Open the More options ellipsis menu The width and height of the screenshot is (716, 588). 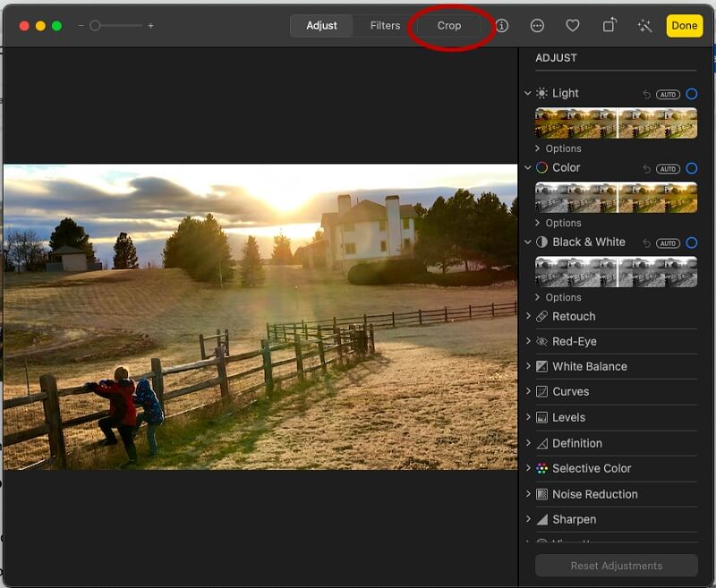[537, 26]
